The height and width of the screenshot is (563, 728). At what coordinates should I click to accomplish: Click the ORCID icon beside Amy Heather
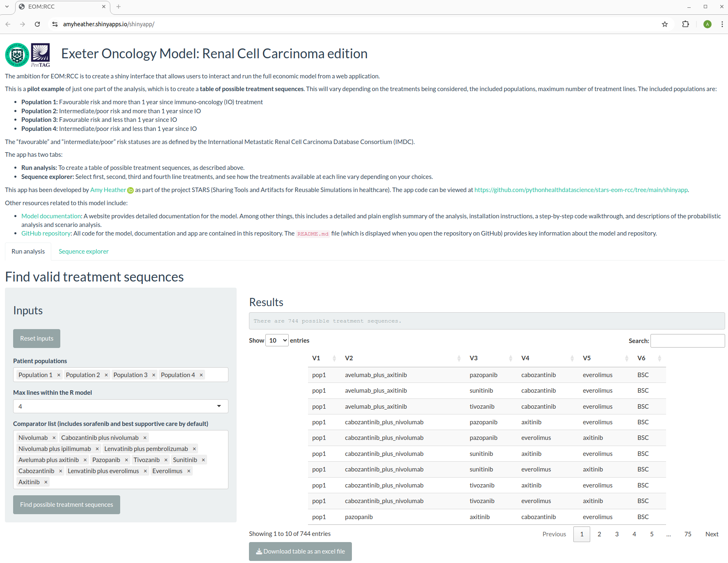pyautogui.click(x=130, y=190)
